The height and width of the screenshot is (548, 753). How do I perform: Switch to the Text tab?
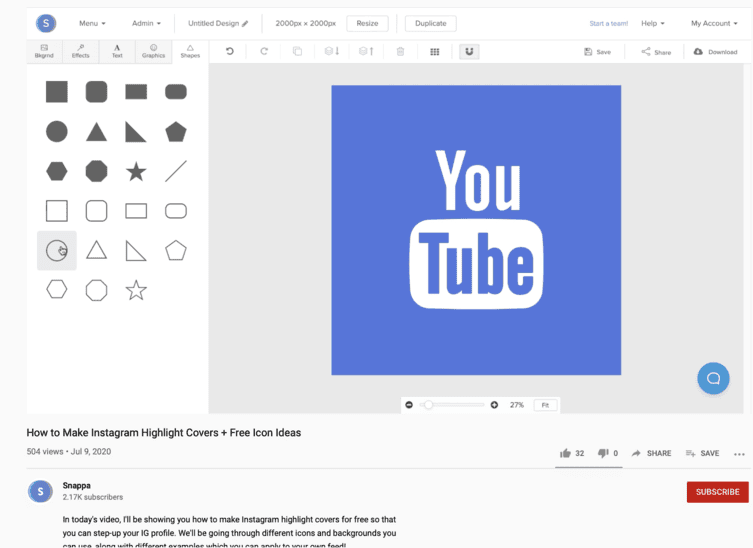(117, 51)
